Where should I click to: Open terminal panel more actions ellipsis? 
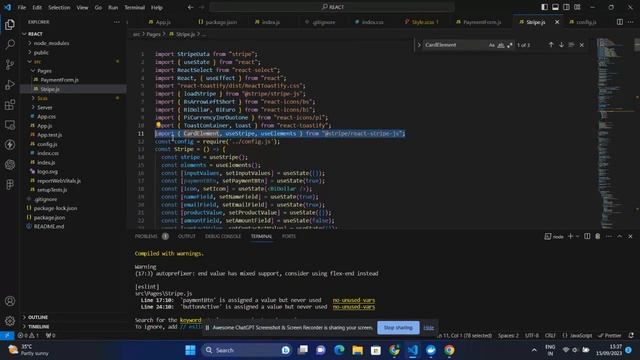coord(609,236)
